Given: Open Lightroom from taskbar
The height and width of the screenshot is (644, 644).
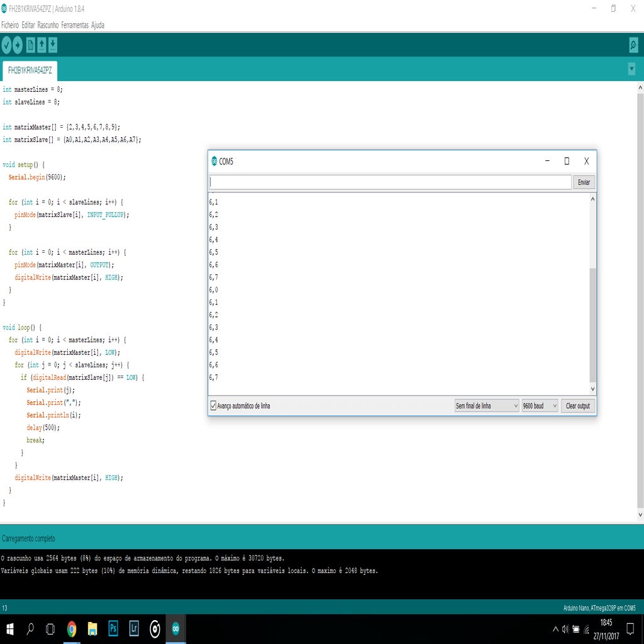Looking at the screenshot, I should tap(134, 629).
